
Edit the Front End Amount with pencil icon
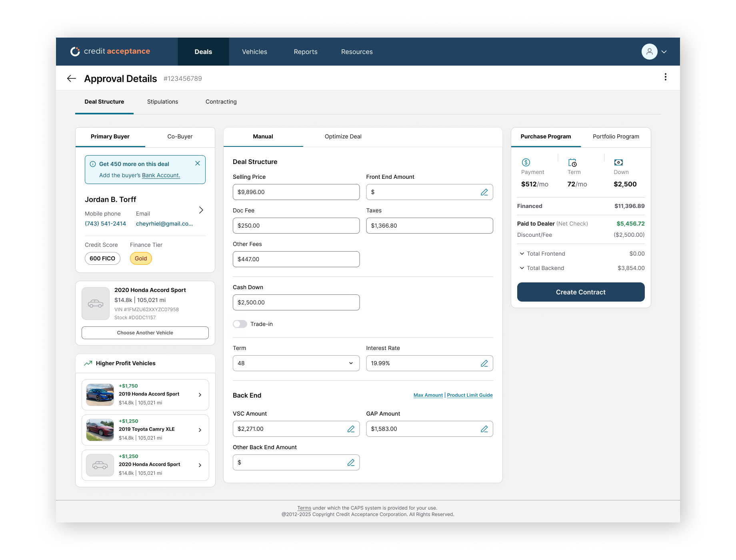(x=484, y=192)
